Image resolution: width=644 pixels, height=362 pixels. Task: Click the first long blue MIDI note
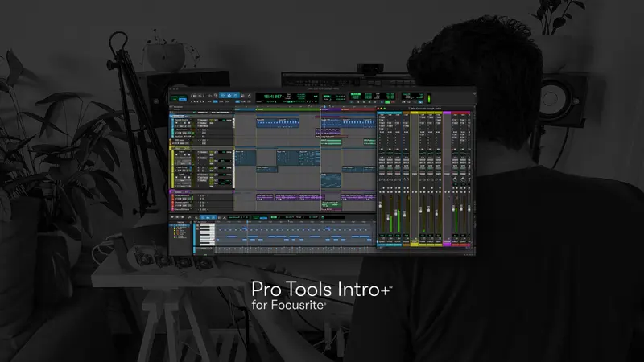click(x=232, y=237)
